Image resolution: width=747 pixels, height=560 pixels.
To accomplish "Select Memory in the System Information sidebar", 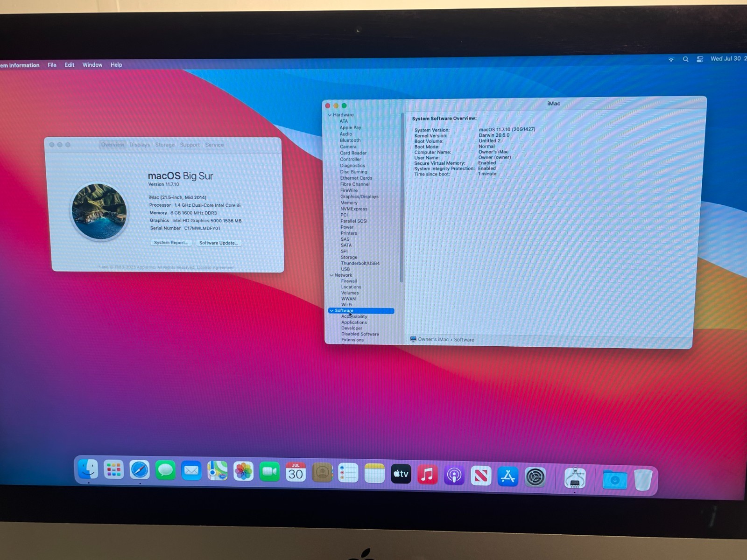I will pos(349,203).
